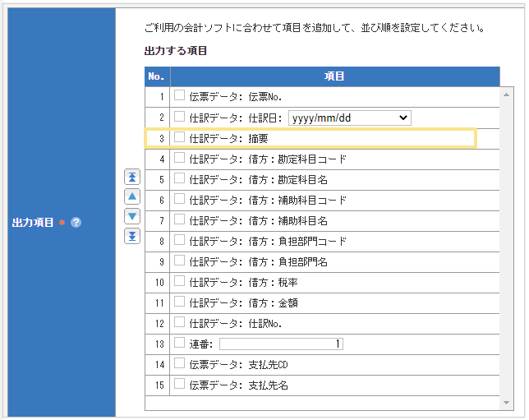Click the 項目 column header
Image resolution: width=529 pixels, height=420 pixels.
pos(334,76)
